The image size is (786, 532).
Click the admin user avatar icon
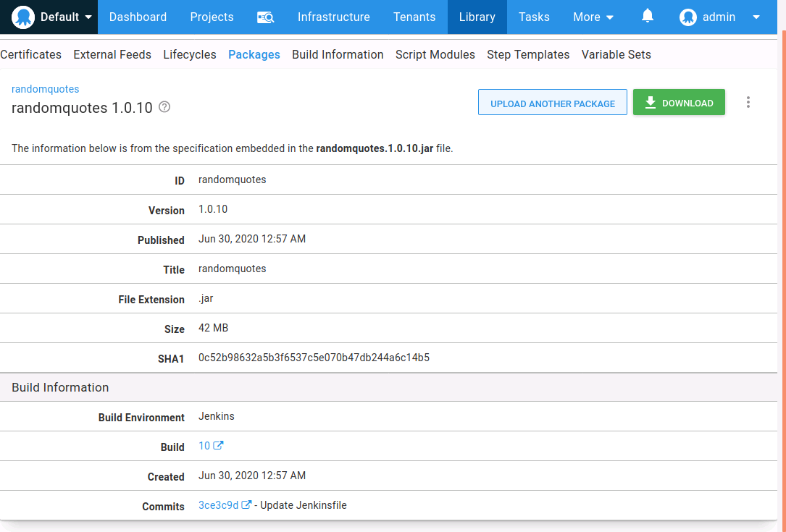point(687,17)
